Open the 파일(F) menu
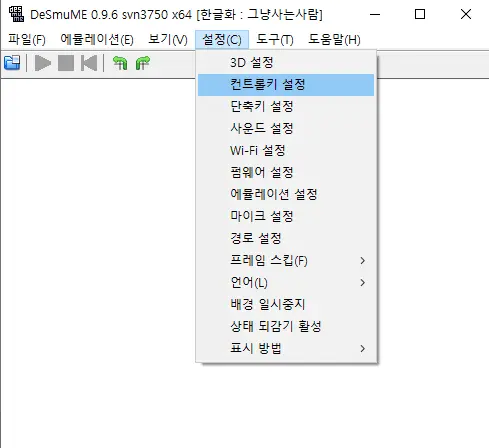The height and width of the screenshot is (448, 489). point(27,40)
